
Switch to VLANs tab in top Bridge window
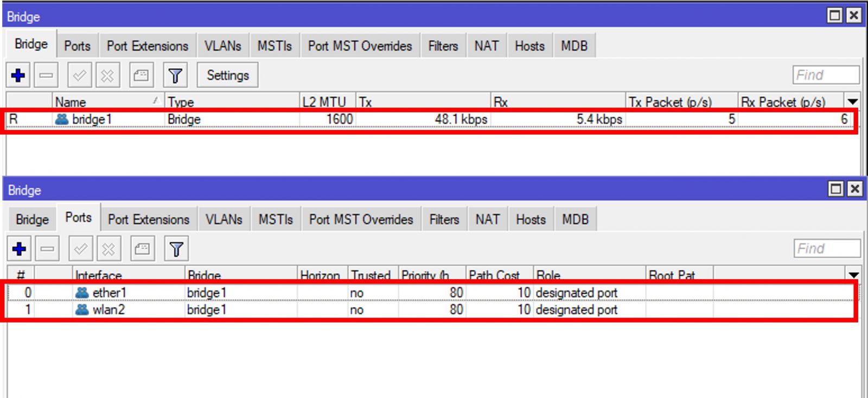[x=222, y=46]
